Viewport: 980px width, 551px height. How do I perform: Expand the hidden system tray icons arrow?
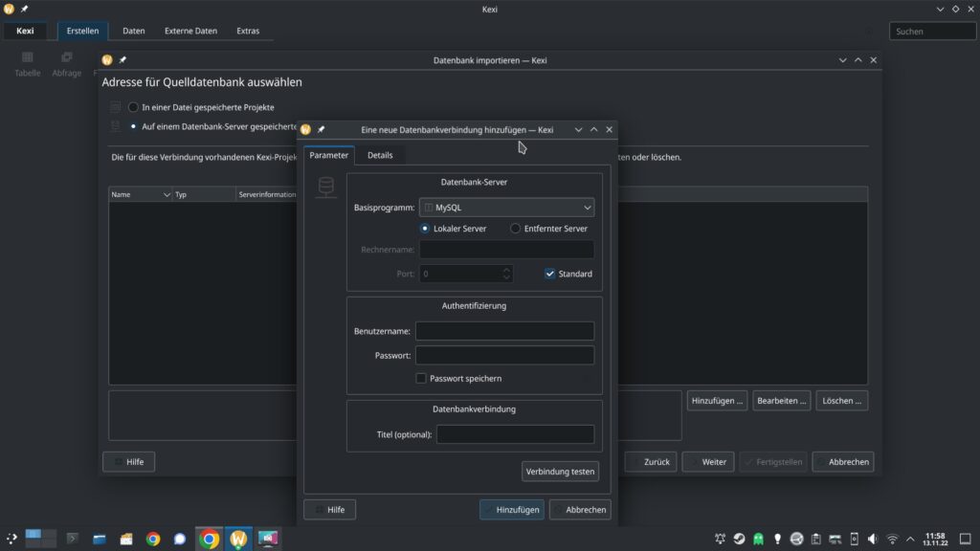pos(910,539)
